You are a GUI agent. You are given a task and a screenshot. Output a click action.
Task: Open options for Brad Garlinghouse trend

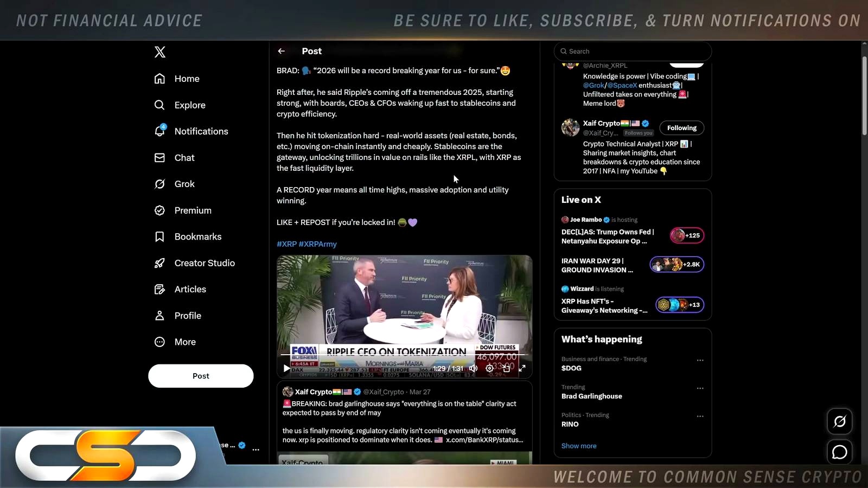click(x=700, y=388)
